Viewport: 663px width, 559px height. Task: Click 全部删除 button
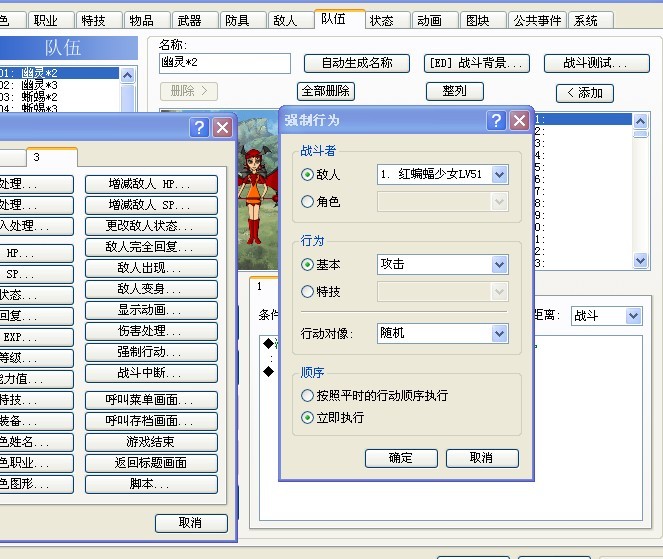(x=326, y=91)
